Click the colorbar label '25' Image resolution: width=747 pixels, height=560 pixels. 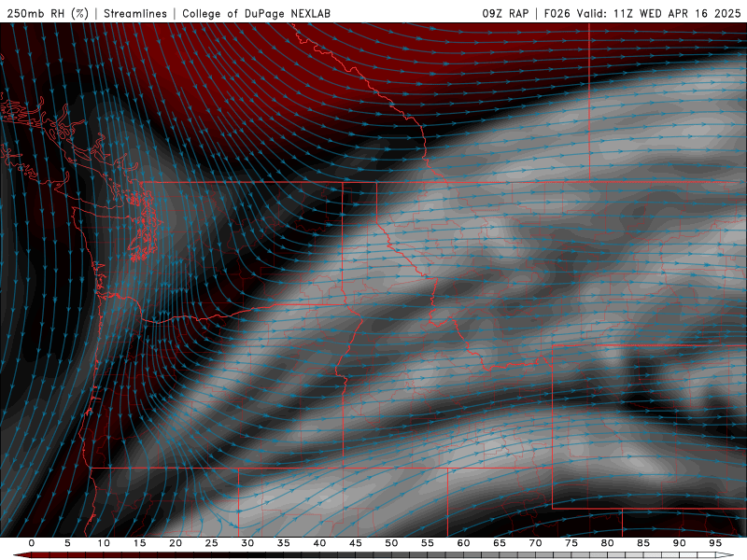point(212,543)
